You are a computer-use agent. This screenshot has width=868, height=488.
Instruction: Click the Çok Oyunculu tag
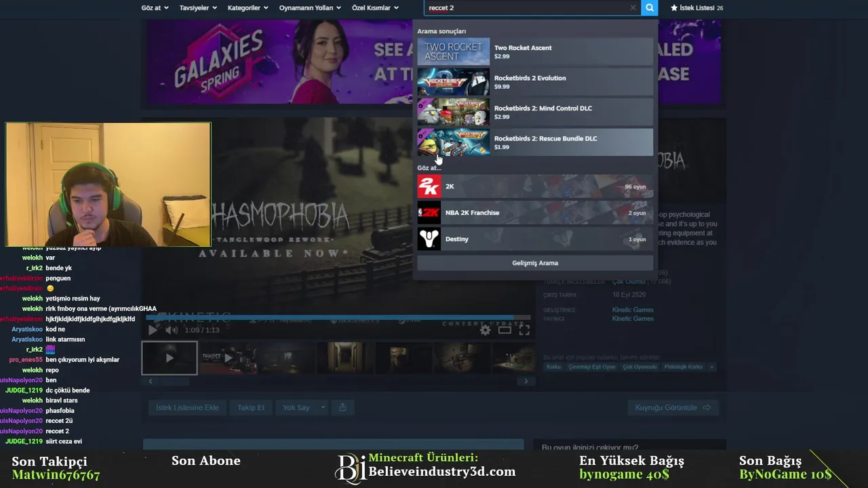641,367
